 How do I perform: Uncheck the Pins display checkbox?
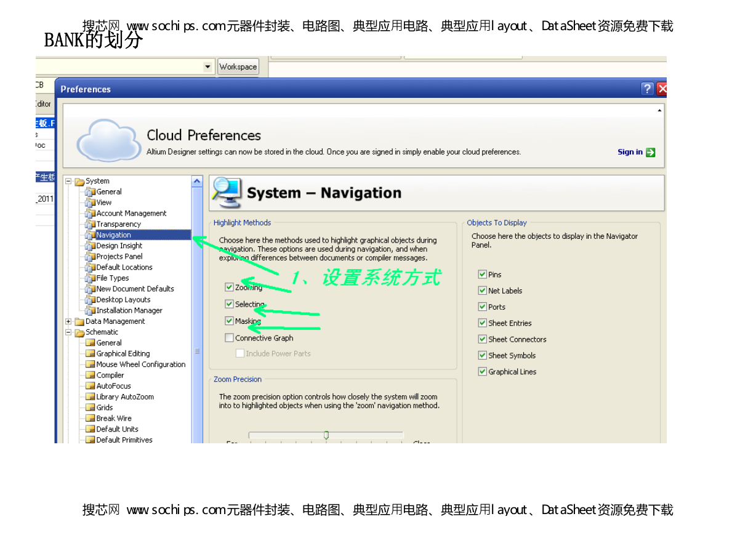pyautogui.click(x=483, y=275)
